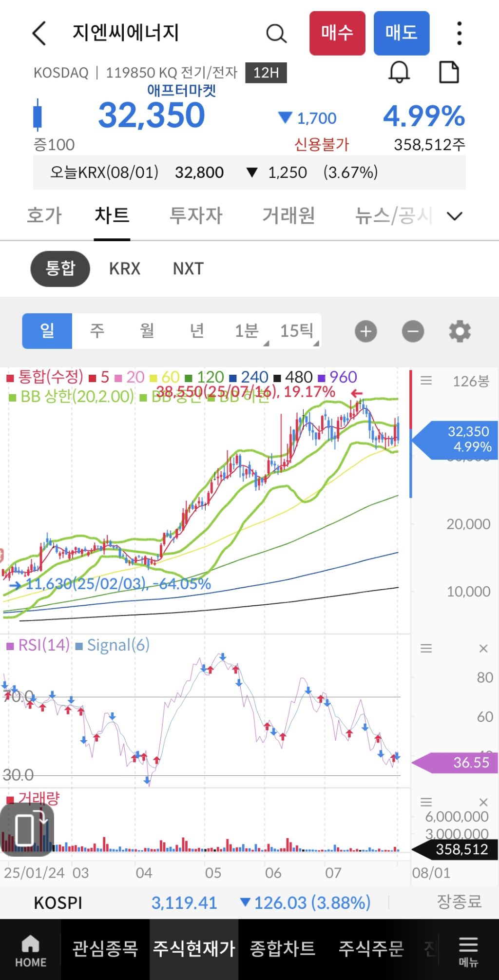Switch market filter to KRX
499x980 pixels.
click(125, 269)
